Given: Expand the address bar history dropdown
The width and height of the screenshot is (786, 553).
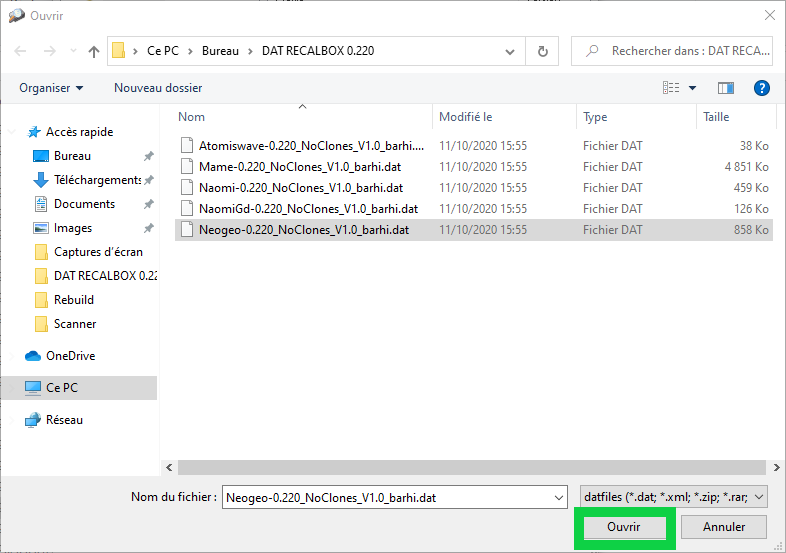Looking at the screenshot, I should tap(510, 51).
